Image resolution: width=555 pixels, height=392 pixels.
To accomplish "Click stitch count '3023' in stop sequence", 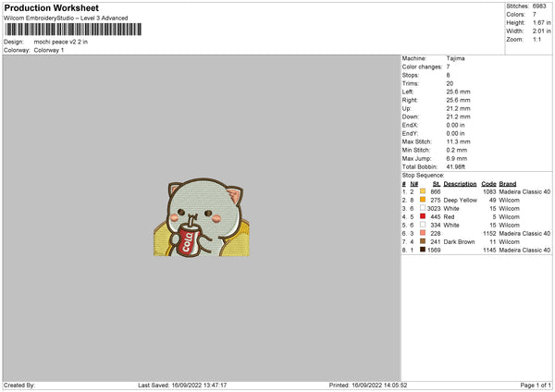I will (434, 209).
